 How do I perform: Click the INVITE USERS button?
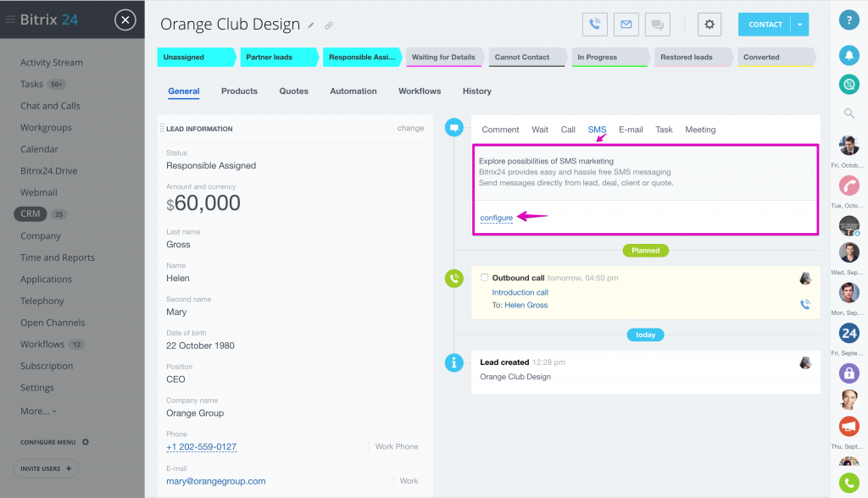point(46,468)
